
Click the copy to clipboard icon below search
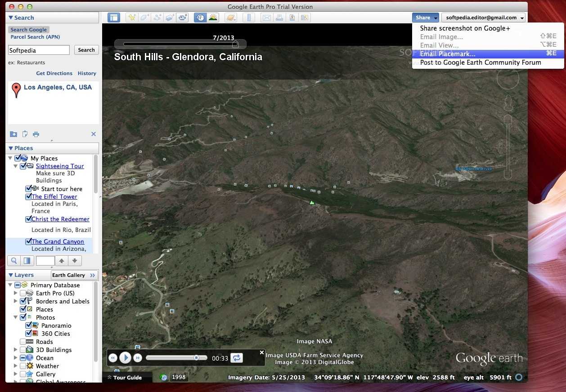point(25,134)
